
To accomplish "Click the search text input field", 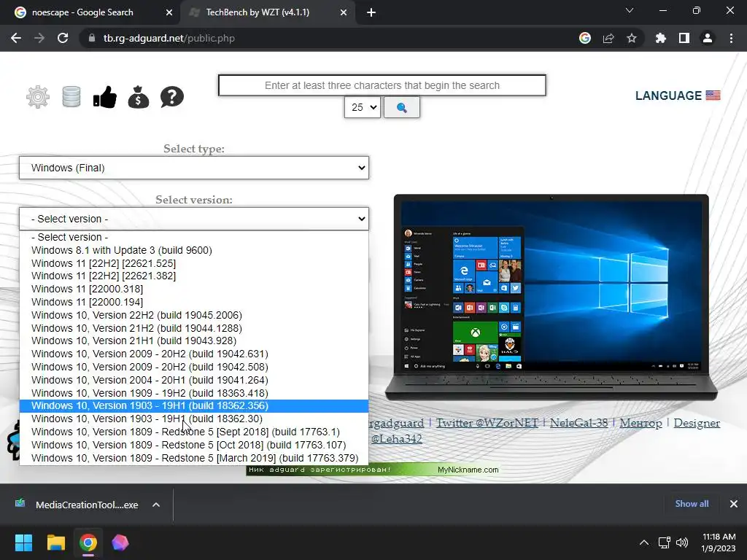I will point(382,85).
